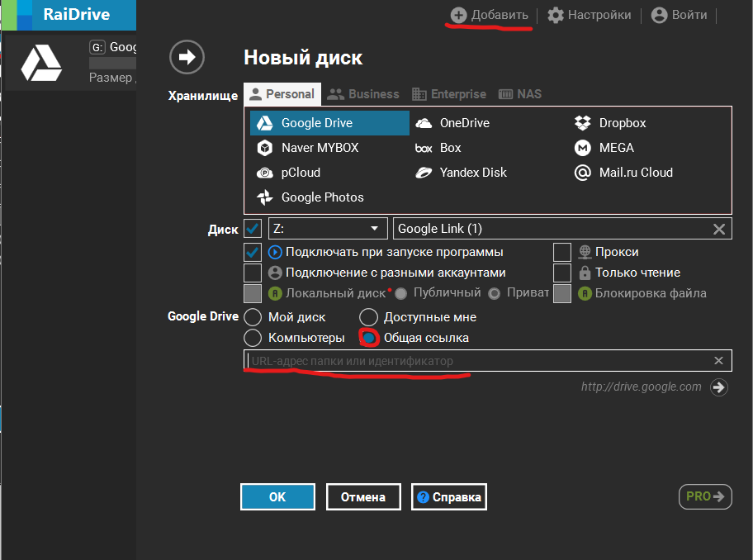Open help via Справка button
The width and height of the screenshot is (753, 560).
pos(449,496)
